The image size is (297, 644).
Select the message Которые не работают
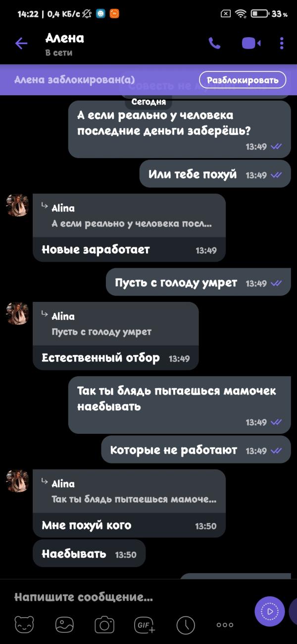click(197, 450)
